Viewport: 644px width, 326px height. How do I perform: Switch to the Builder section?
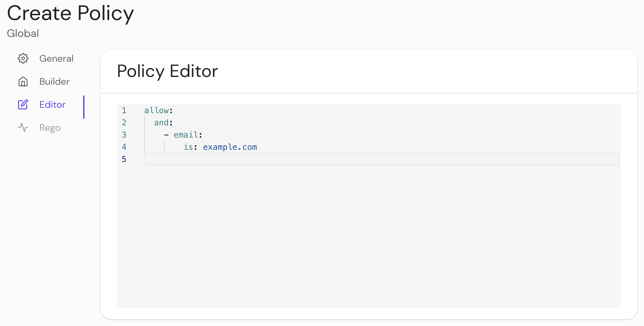[x=54, y=81]
